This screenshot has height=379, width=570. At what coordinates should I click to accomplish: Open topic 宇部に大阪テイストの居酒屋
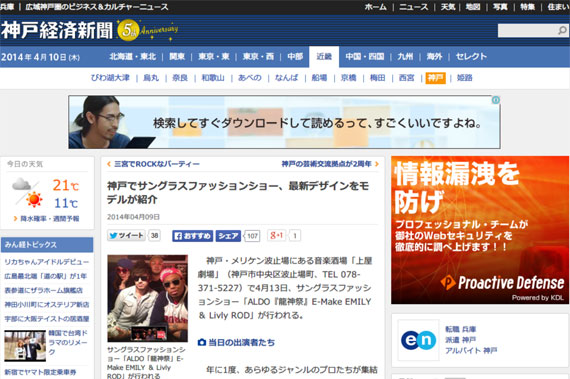pyautogui.click(x=47, y=319)
